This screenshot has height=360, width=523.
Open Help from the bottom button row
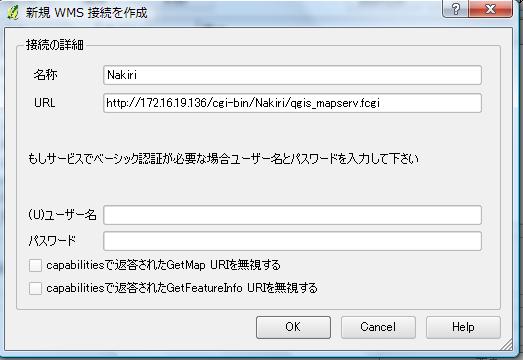pyautogui.click(x=463, y=327)
